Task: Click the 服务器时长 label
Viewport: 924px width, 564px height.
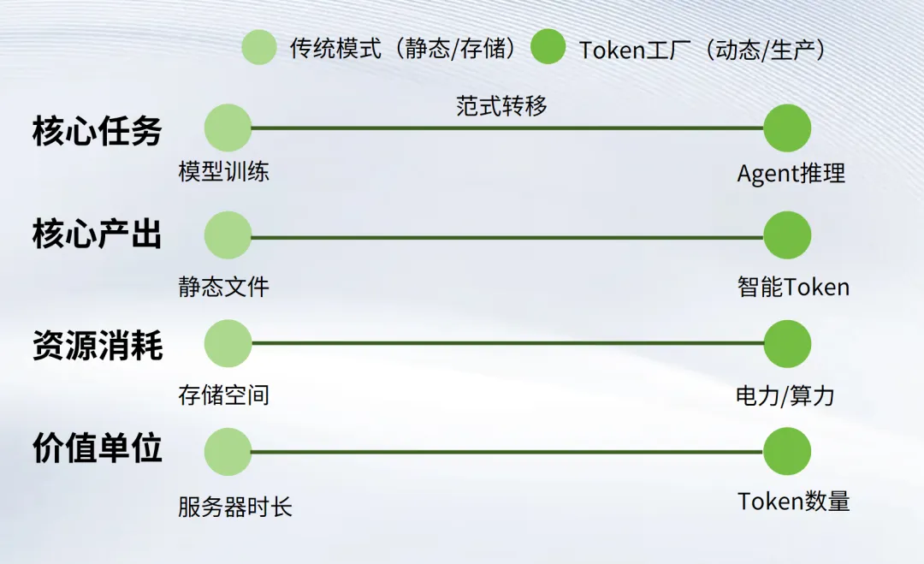Action: pyautogui.click(x=234, y=507)
